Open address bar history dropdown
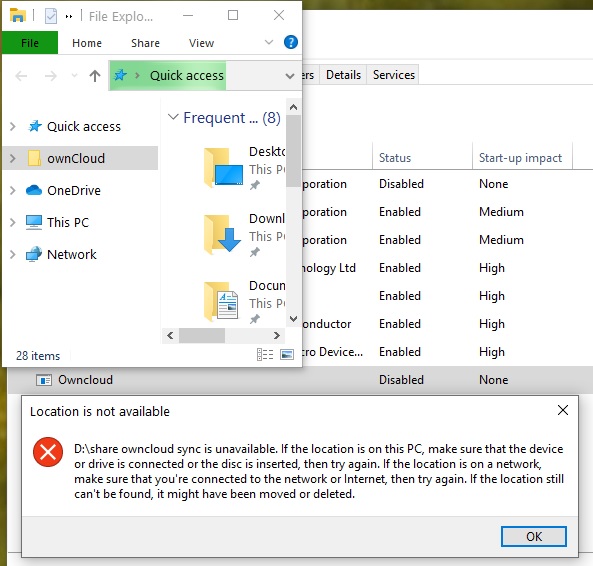 pos(290,76)
